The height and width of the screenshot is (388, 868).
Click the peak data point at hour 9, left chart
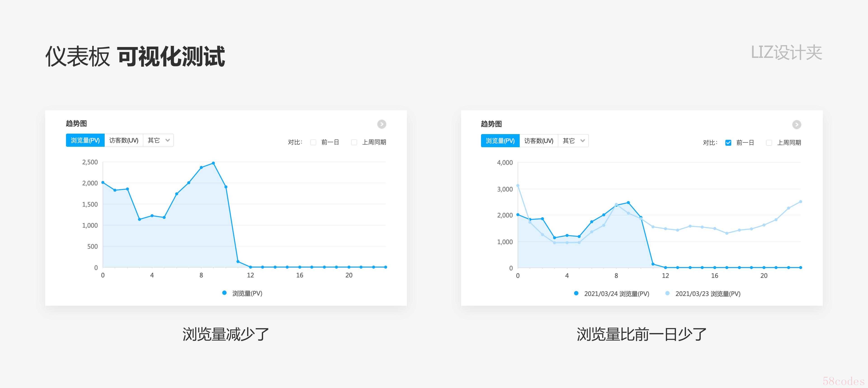pyautogui.click(x=213, y=163)
